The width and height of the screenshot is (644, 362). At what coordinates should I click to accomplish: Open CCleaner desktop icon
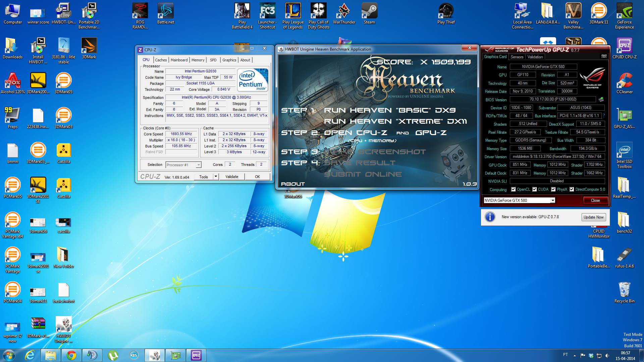624,83
